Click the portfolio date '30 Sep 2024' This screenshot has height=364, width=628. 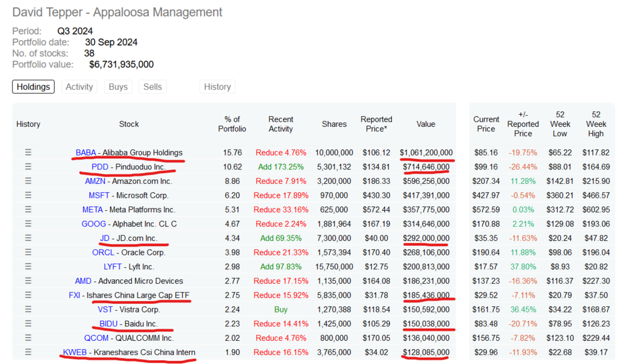(x=111, y=42)
